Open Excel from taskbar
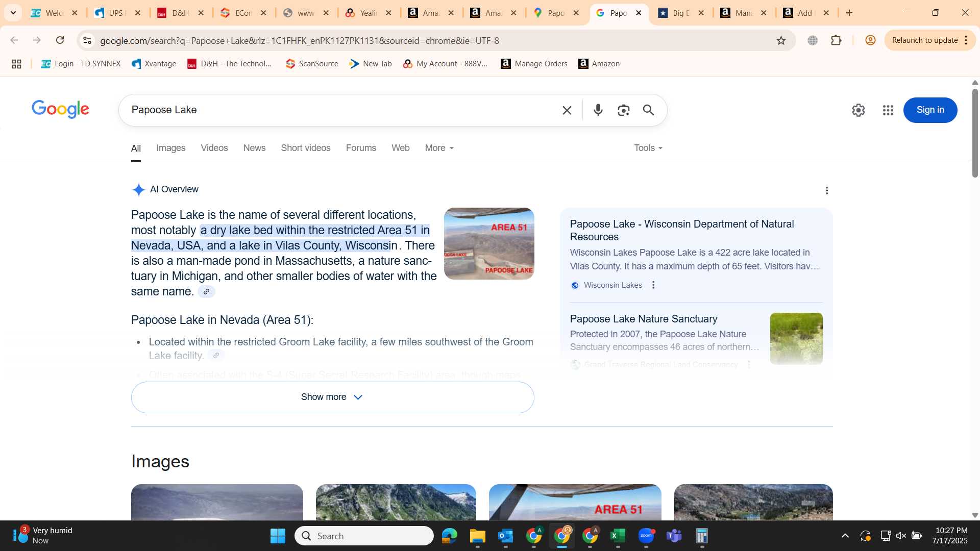 point(618,536)
